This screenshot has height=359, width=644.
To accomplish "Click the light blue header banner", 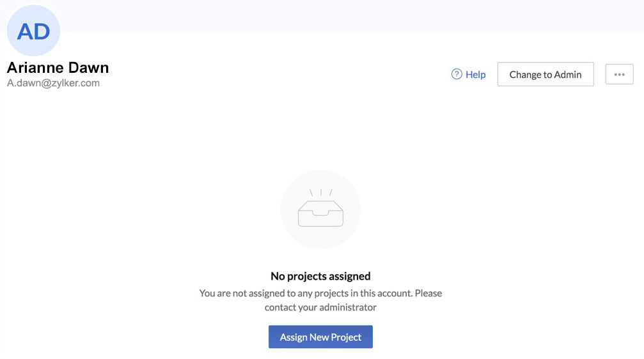I will point(352,15).
